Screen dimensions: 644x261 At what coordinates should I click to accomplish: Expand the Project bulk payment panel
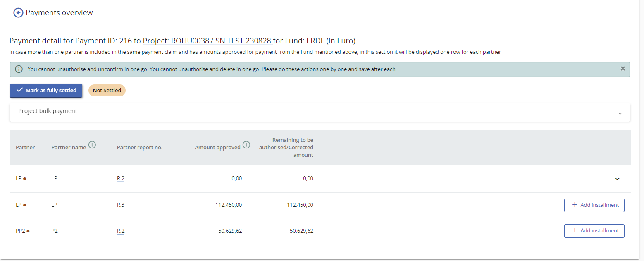[x=620, y=113]
